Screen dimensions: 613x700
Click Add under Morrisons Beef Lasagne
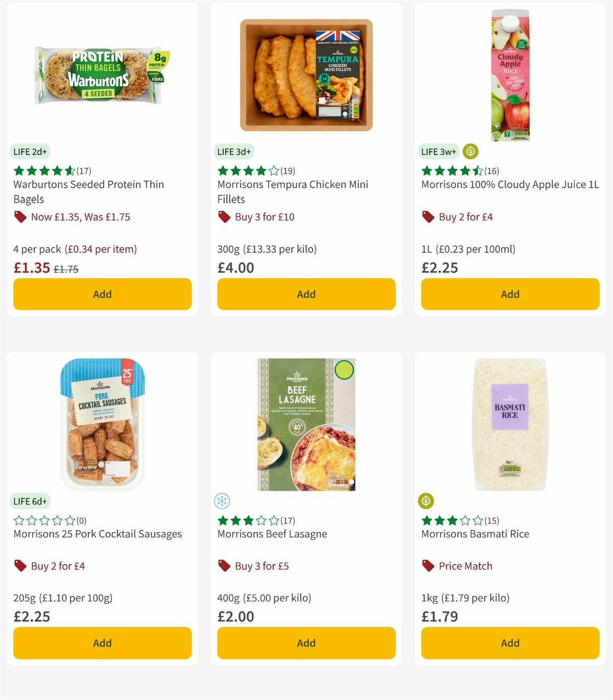tap(306, 643)
